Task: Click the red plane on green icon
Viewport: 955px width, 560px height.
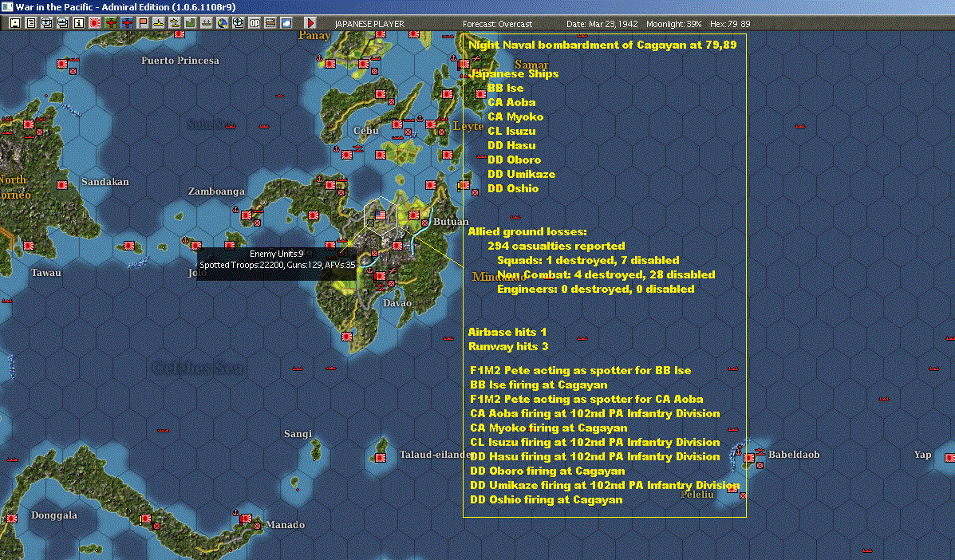Action: click(x=111, y=23)
